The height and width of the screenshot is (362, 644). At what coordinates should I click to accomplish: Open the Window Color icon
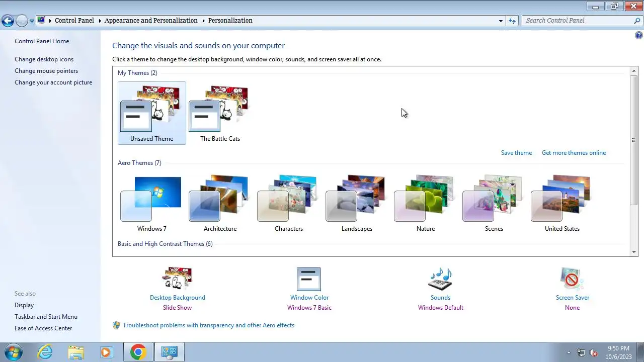click(x=309, y=279)
